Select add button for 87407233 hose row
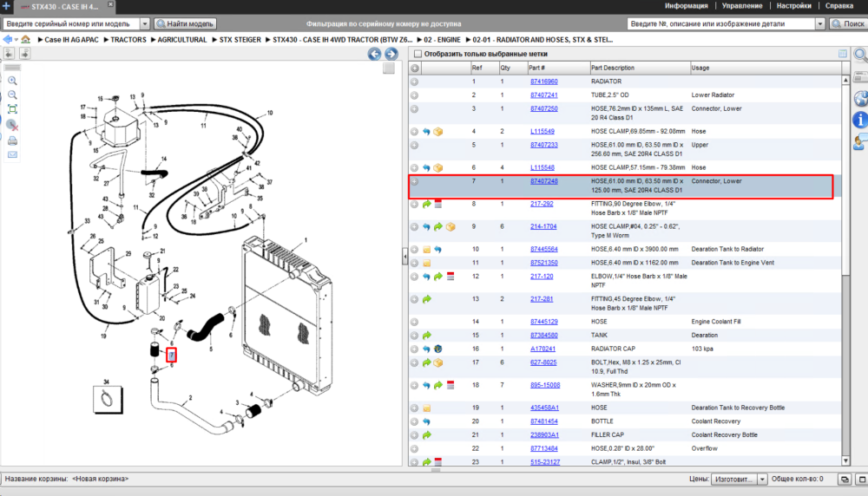Viewport: 868px width, 496px height. tap(414, 145)
